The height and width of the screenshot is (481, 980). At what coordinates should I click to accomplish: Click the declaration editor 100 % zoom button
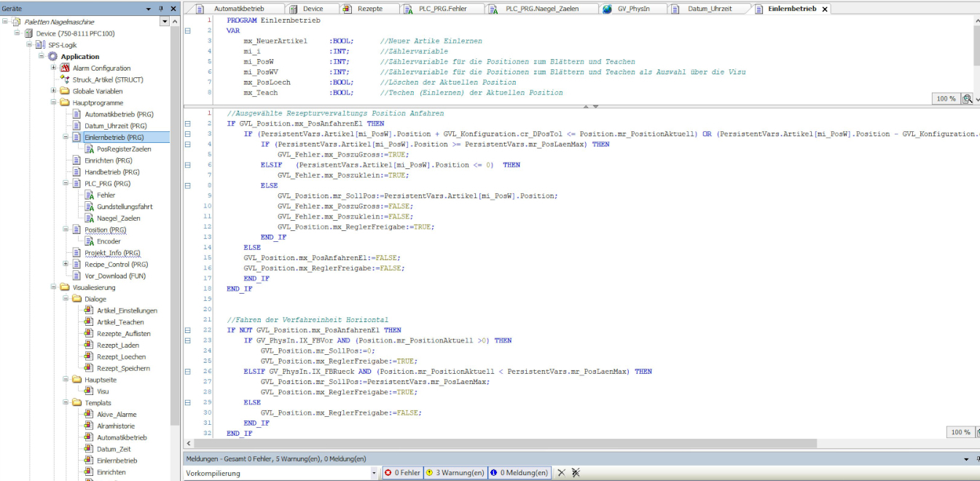point(946,98)
